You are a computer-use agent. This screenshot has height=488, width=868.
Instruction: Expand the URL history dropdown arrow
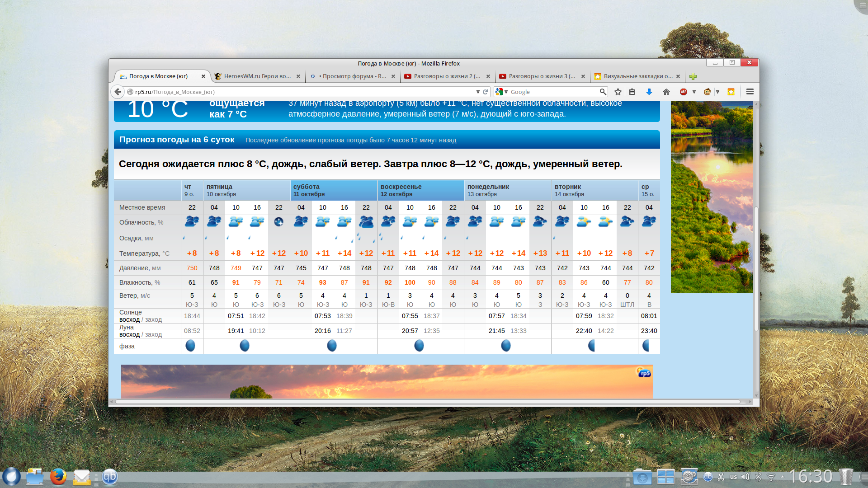coord(478,92)
